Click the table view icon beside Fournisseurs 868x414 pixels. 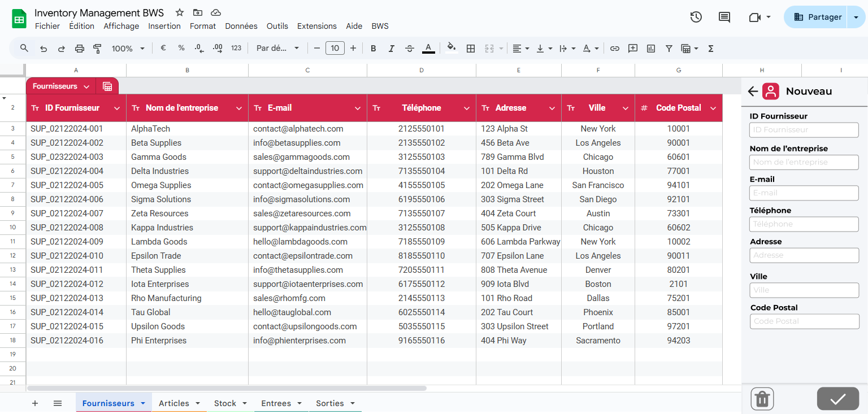pyautogui.click(x=107, y=86)
